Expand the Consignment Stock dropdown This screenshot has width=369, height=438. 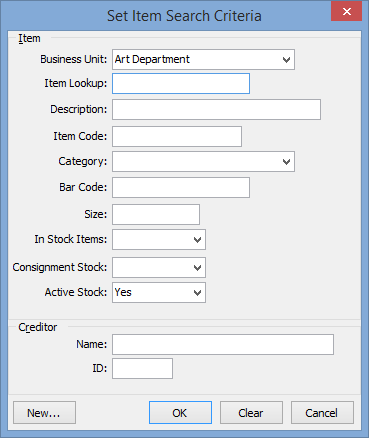159,267
